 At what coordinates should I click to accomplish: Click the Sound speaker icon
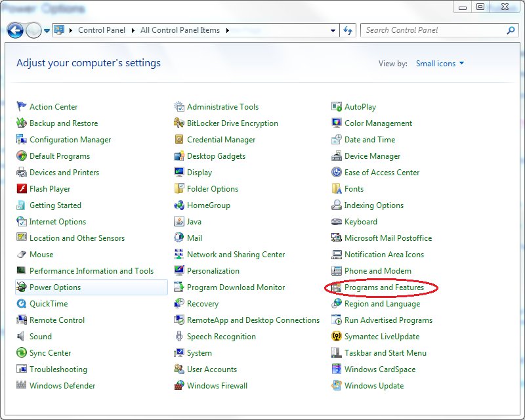pyautogui.click(x=22, y=337)
